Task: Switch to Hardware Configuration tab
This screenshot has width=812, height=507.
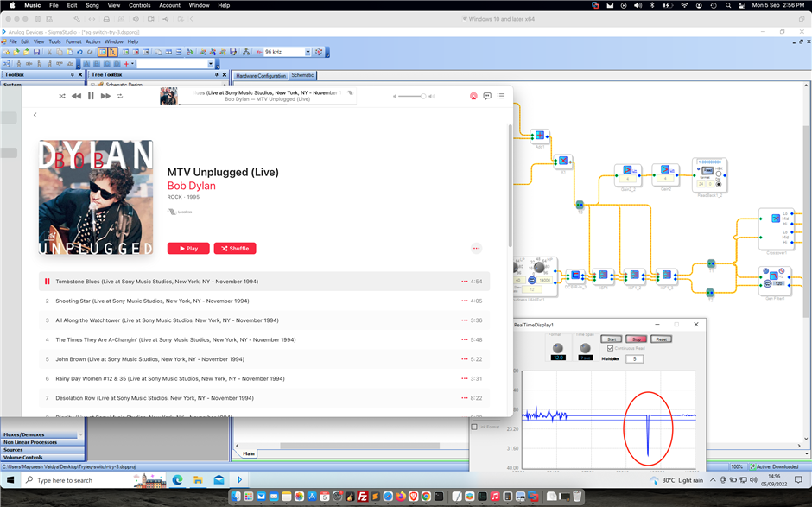Action: 261,76
